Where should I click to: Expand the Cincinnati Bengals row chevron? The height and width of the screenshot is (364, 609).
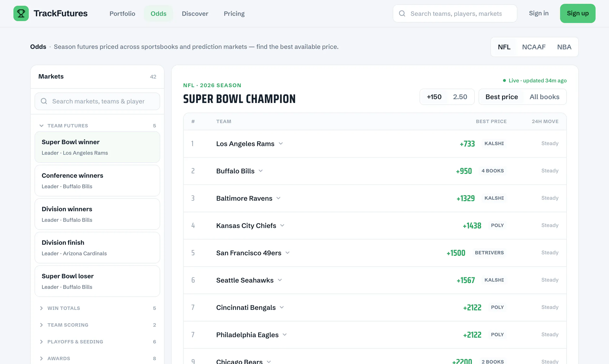(x=282, y=307)
